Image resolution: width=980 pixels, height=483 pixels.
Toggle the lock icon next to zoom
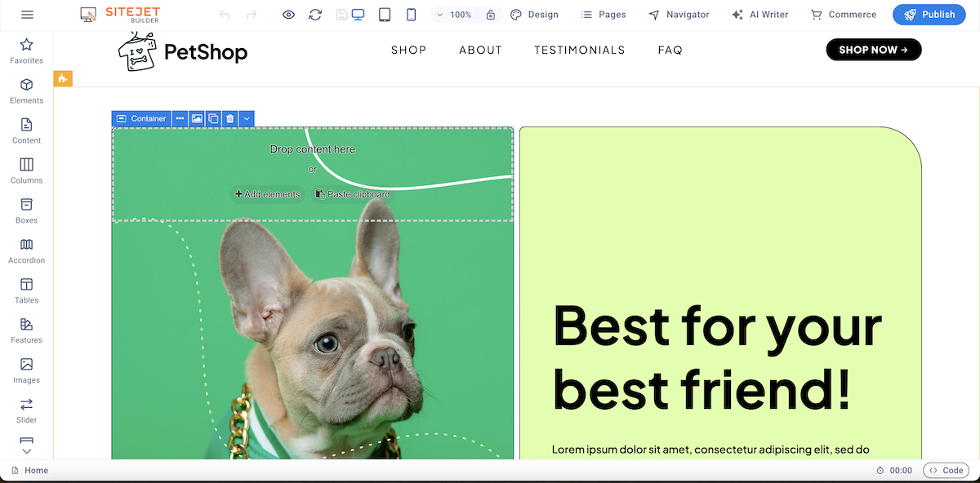(490, 15)
